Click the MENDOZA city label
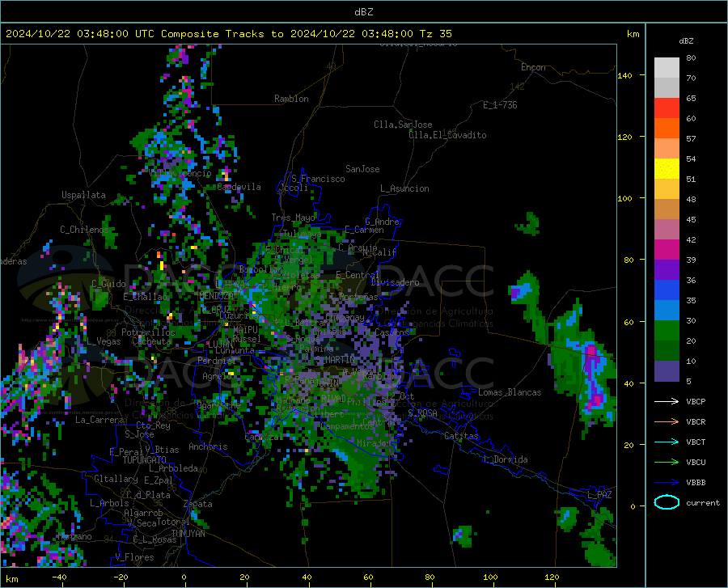 click(x=216, y=296)
